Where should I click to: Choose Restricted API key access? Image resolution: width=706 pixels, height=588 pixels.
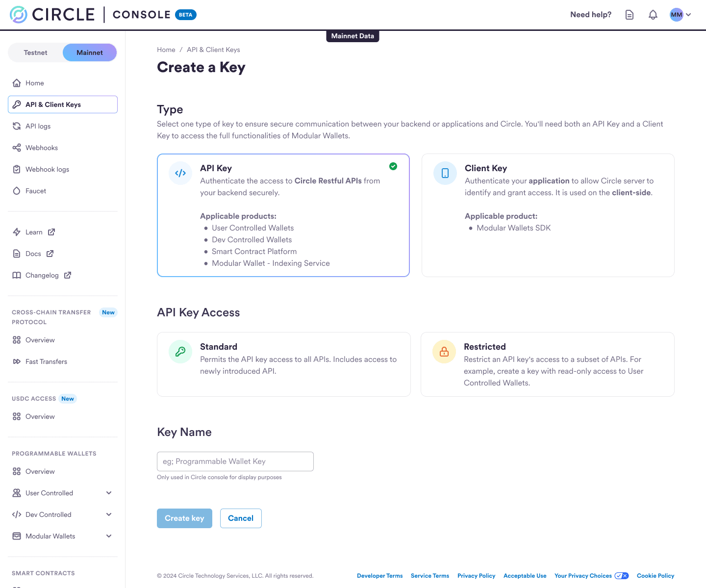[x=547, y=364]
